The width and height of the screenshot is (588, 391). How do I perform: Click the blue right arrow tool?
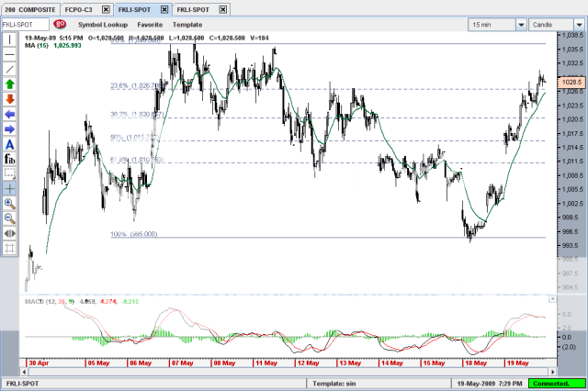(x=9, y=128)
